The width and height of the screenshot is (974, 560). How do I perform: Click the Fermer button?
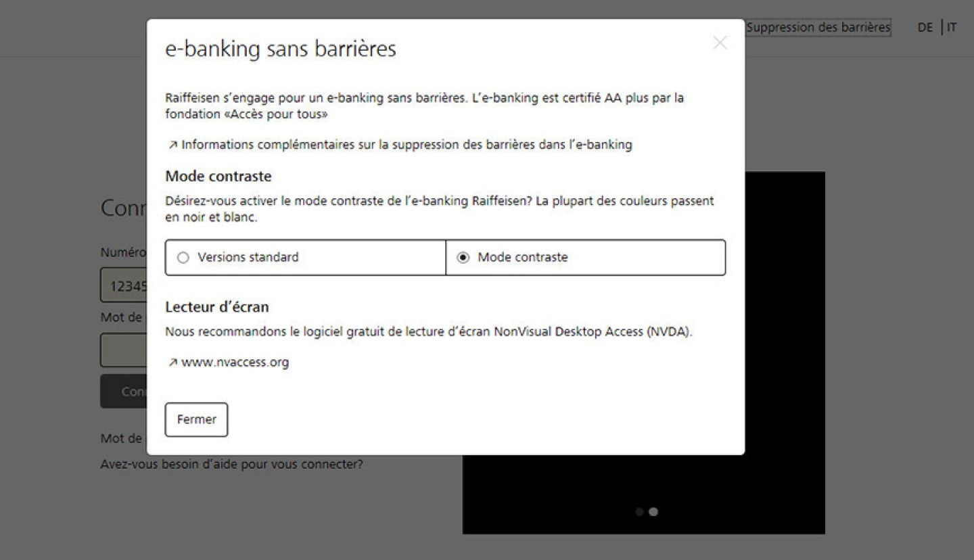[x=196, y=419]
